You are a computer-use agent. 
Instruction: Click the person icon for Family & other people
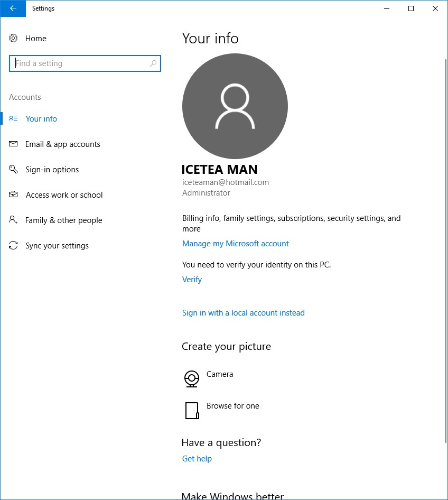pyautogui.click(x=14, y=220)
